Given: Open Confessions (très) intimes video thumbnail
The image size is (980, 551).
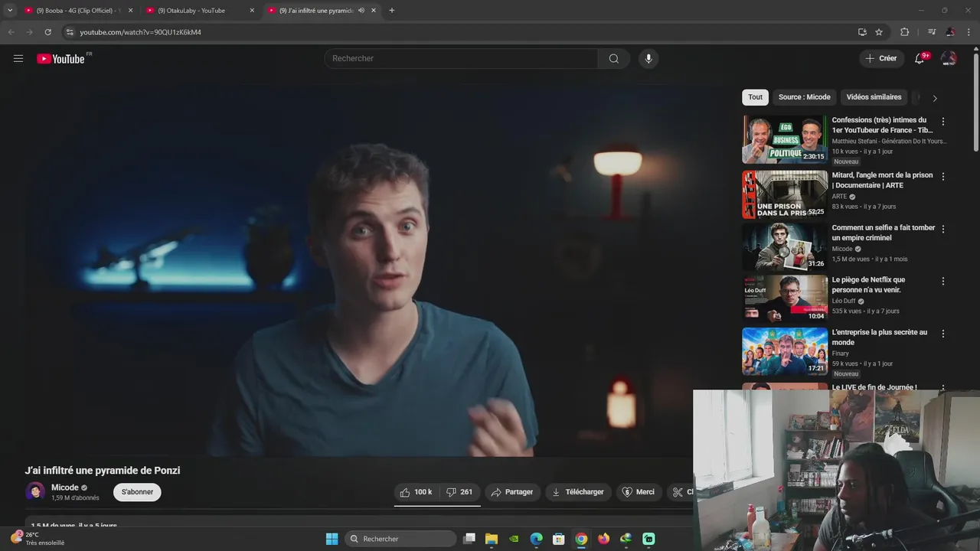Looking at the screenshot, I should coord(785,139).
